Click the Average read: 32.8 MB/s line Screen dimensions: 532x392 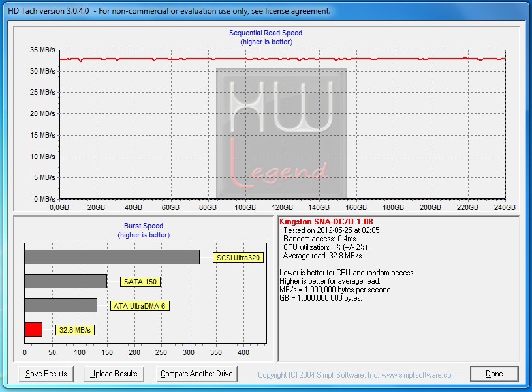click(322, 256)
